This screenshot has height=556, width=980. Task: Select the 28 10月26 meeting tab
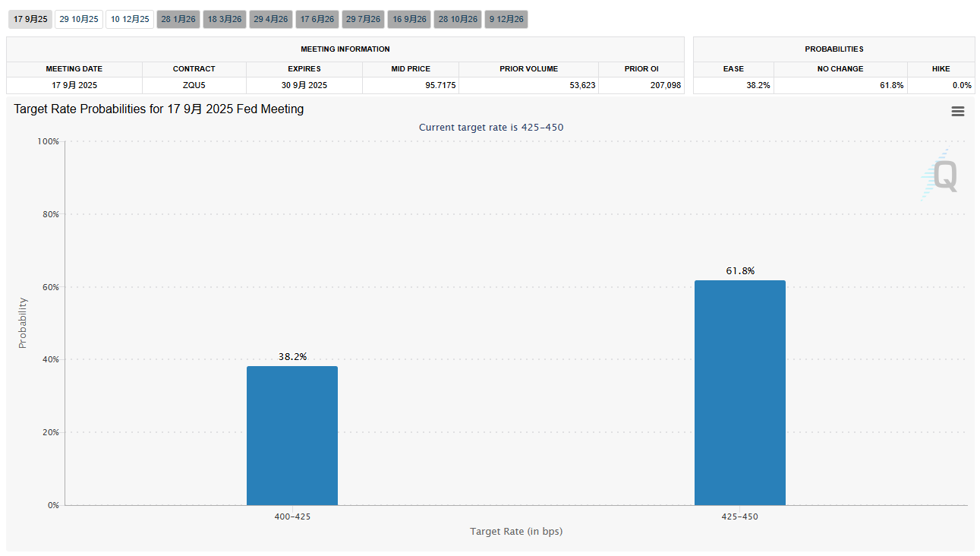click(458, 19)
